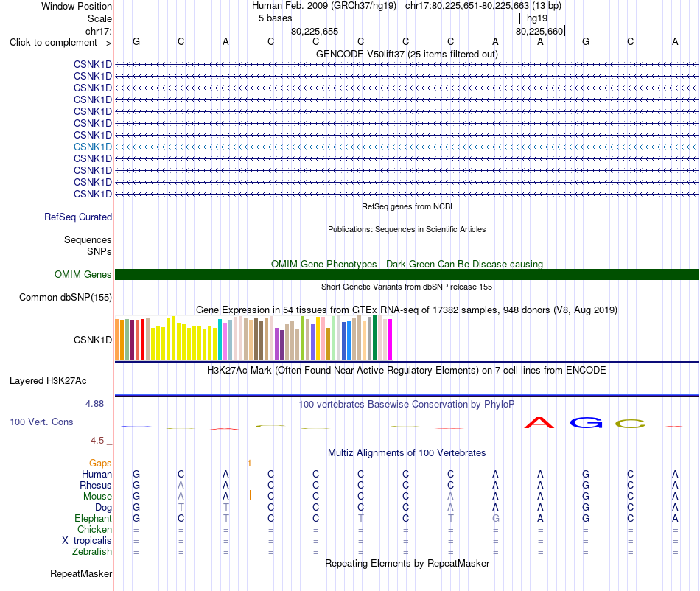
Task: Click the OMIM Gene Phenotypes title
Action: tap(407, 265)
